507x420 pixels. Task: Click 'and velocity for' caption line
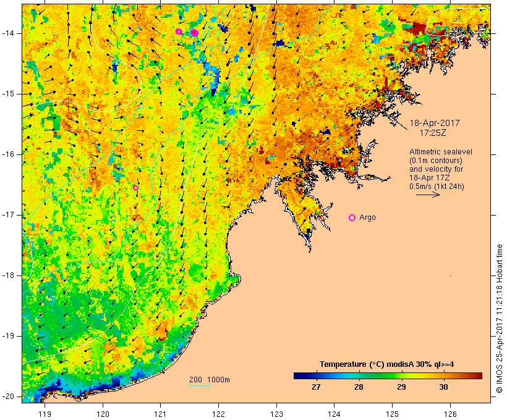coord(436,169)
